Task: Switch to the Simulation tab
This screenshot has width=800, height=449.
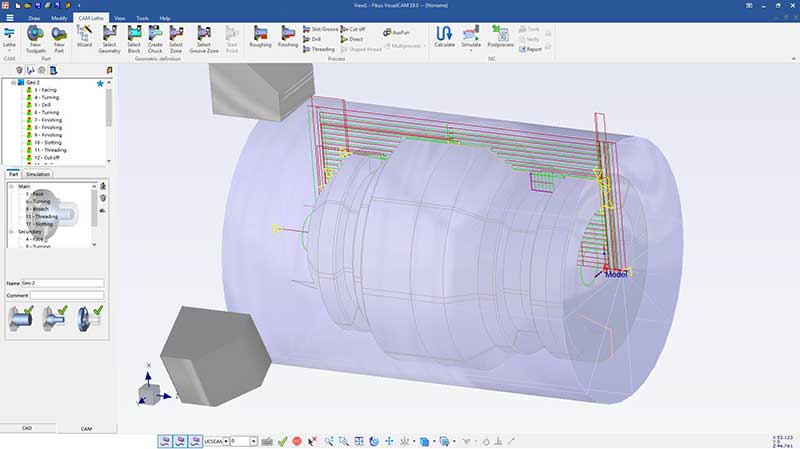Action: 38,174
